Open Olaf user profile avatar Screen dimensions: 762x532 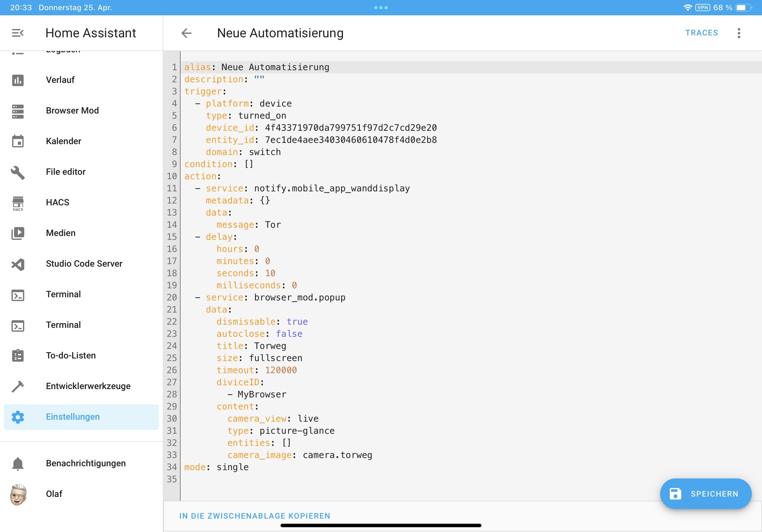click(18, 494)
